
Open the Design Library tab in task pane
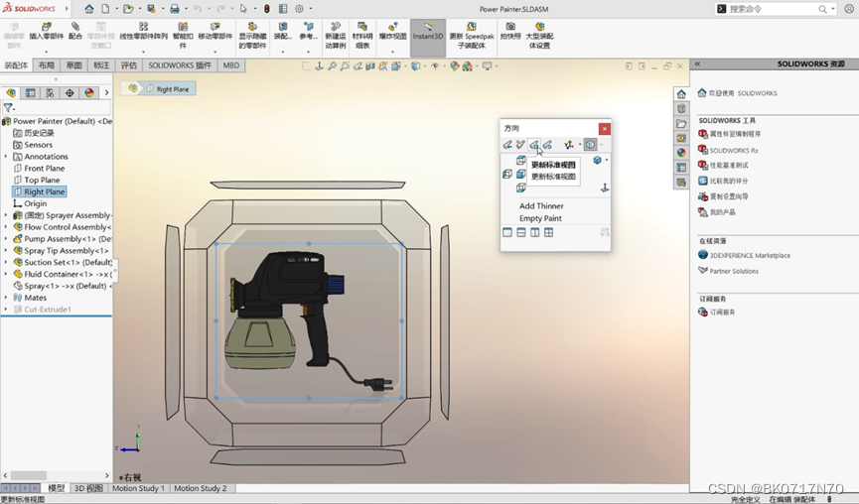coord(681,108)
